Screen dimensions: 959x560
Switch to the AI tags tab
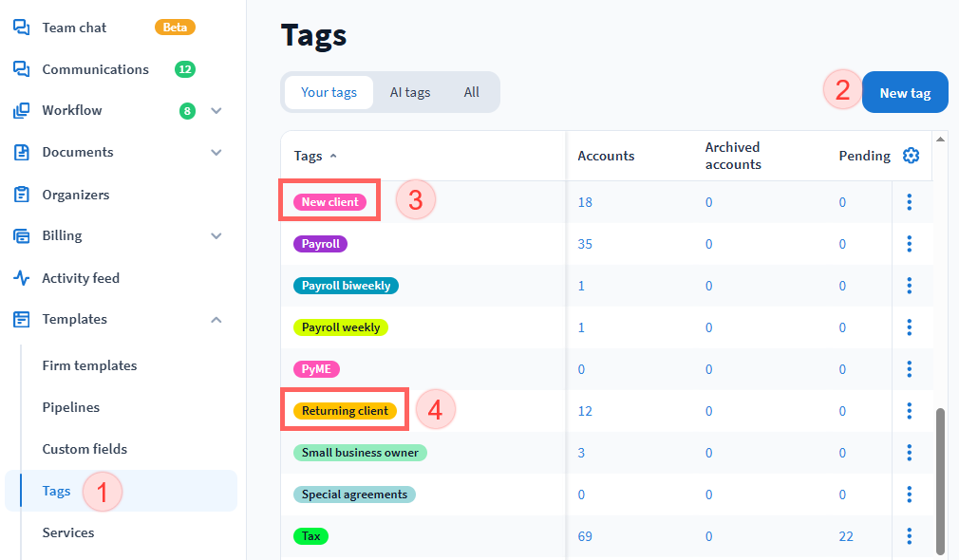pos(410,92)
